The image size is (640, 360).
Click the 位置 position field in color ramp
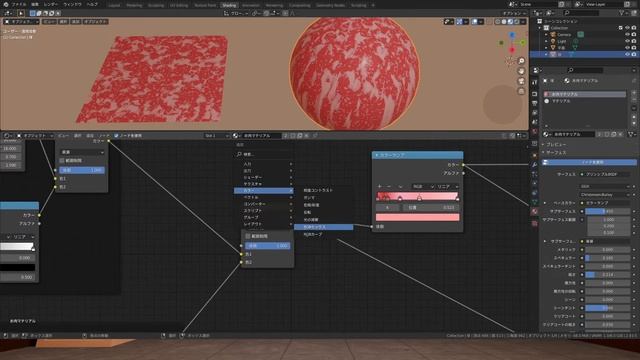pyautogui.click(x=431, y=207)
